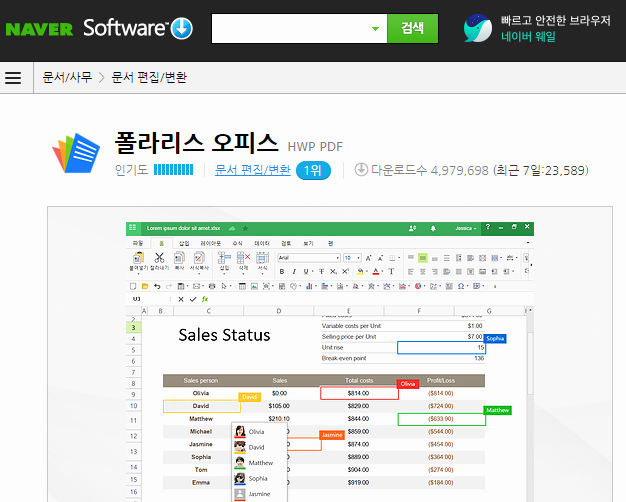626x502 pixels.
Task: Click the download count arrow icon
Action: coord(361,170)
